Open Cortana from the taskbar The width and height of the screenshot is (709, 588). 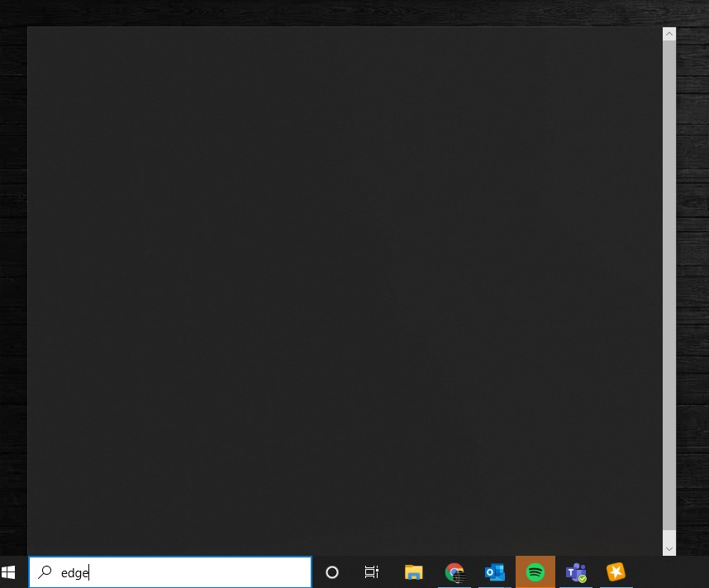coord(332,572)
